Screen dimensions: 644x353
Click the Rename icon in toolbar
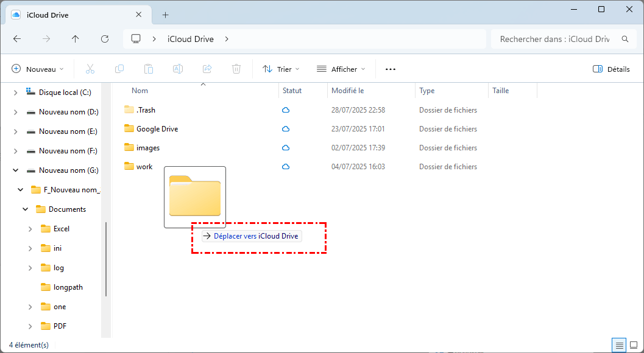click(178, 69)
